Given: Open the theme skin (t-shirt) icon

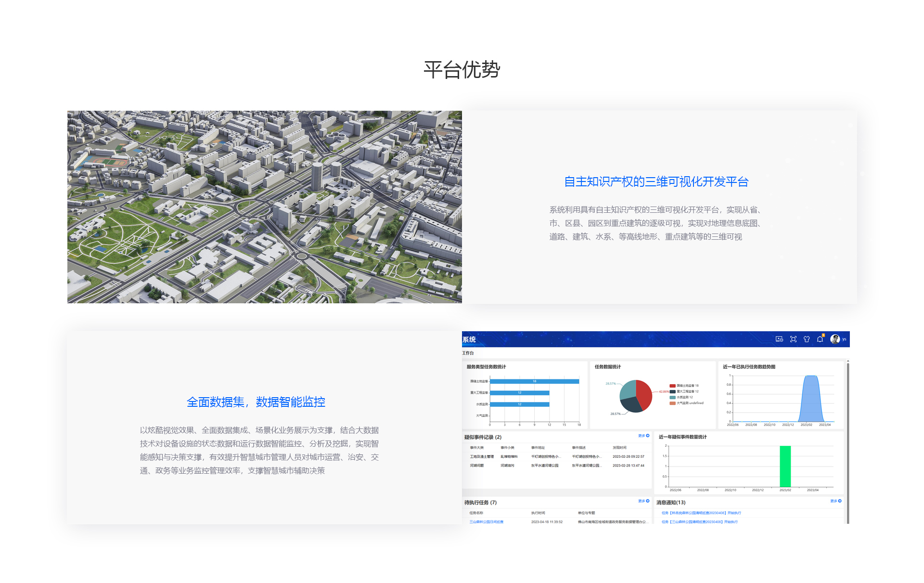Looking at the screenshot, I should pos(807,339).
